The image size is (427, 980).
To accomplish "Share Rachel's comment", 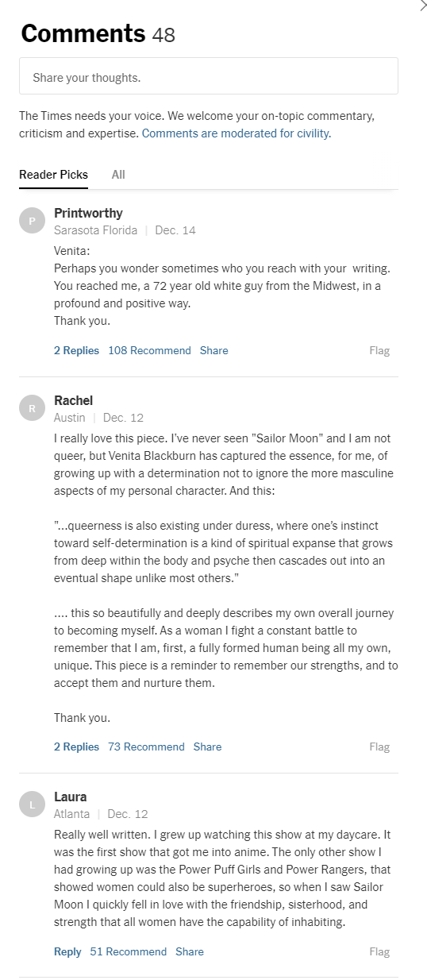I will 207,747.
